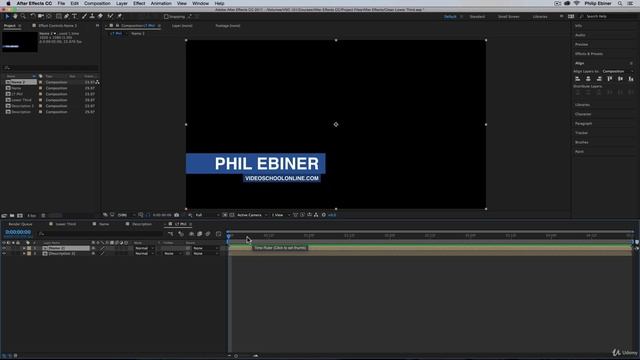The height and width of the screenshot is (360, 640).
Task: Click the align top edges icon
Action: (609, 79)
